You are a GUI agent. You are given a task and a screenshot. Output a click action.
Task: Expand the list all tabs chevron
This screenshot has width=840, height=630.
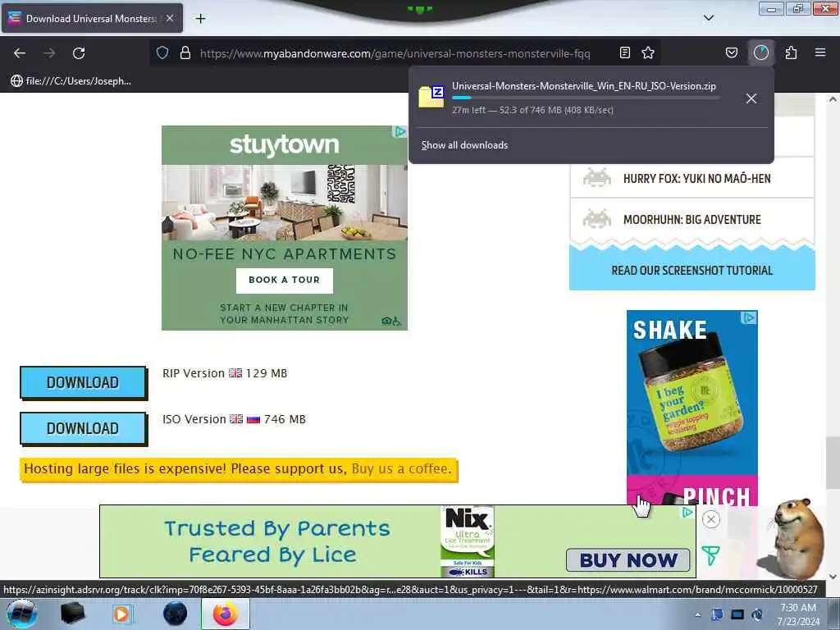[x=709, y=18]
